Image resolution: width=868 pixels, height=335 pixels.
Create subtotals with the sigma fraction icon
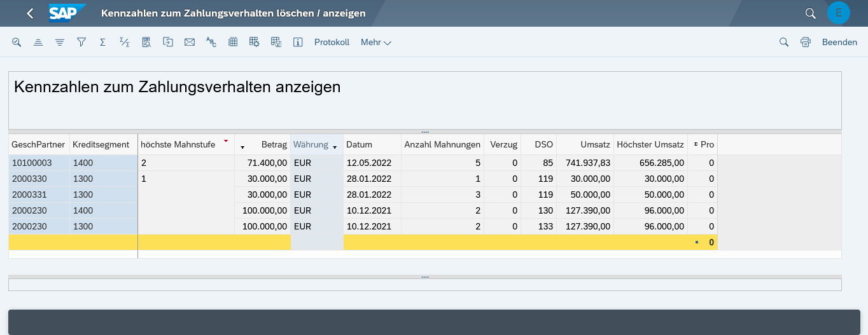point(125,42)
